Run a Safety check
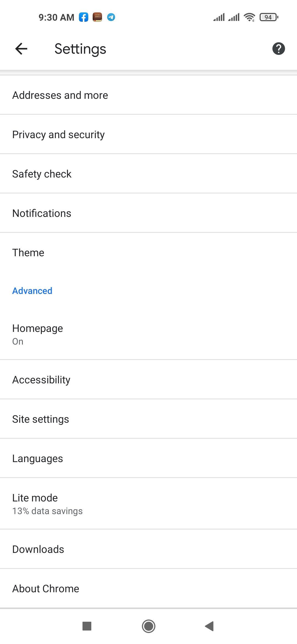The height and width of the screenshot is (644, 297). point(42,174)
